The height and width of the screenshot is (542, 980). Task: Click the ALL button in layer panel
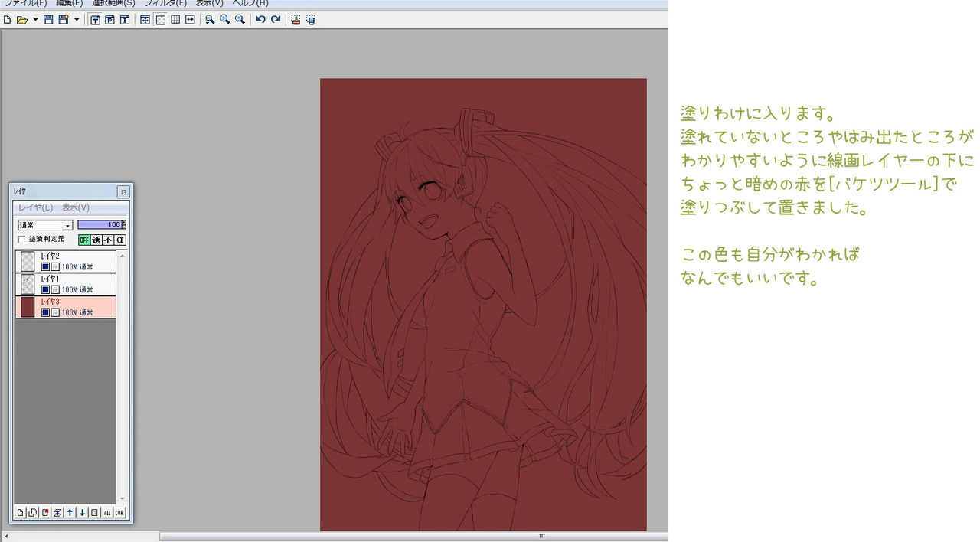tap(107, 512)
